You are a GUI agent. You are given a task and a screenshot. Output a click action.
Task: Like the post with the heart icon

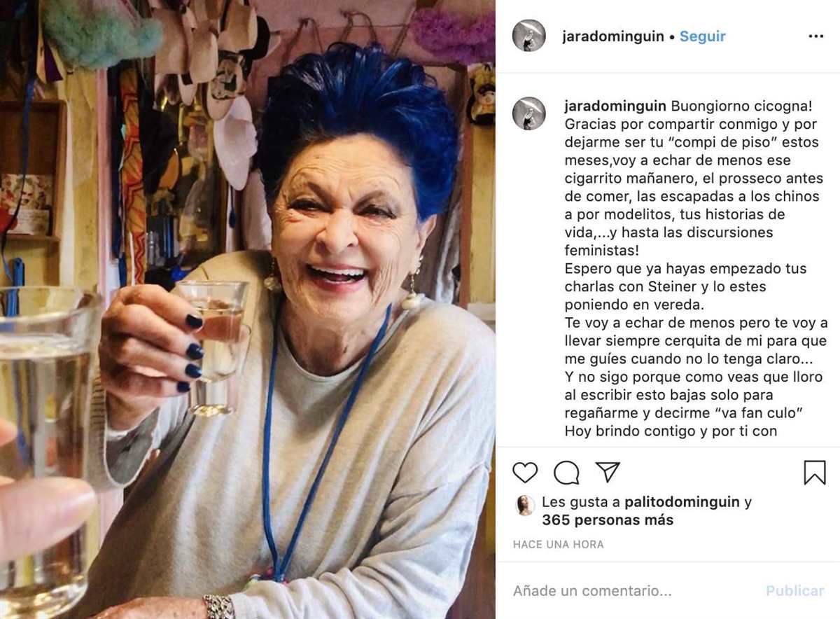pos(525,473)
